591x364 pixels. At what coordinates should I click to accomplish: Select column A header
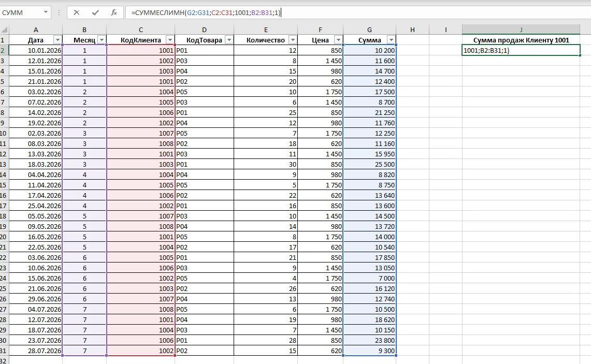point(36,30)
